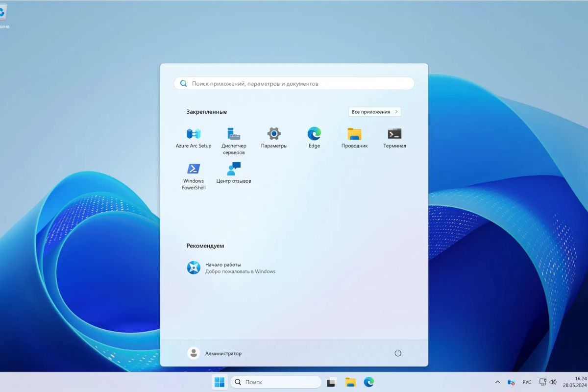Launch Edge from pinned apps
Image resolution: width=588 pixels, height=392 pixels.
[314, 138]
